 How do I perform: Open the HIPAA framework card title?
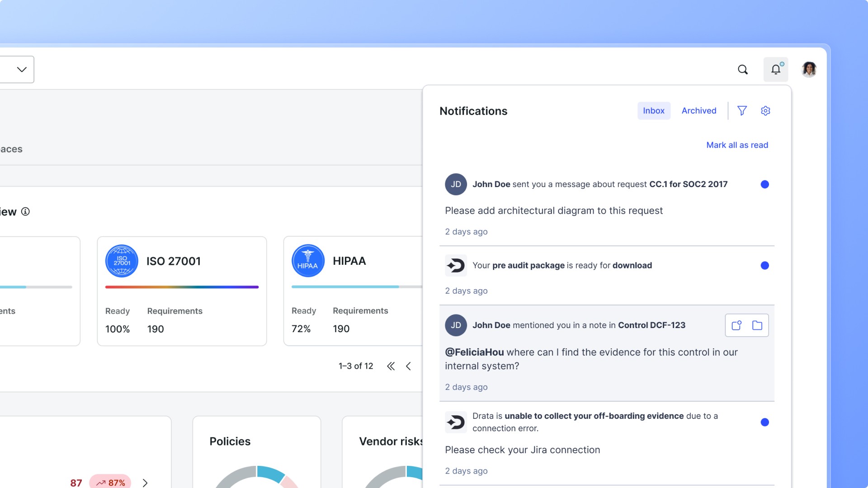(349, 261)
